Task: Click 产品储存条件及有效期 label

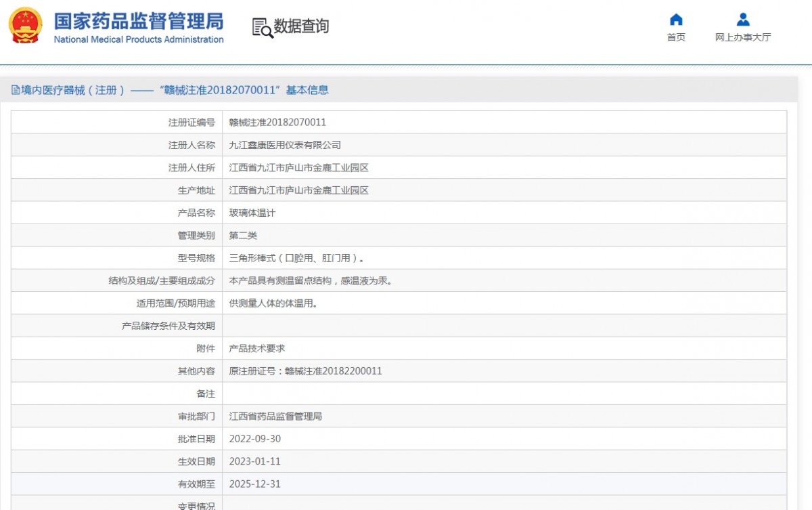Action: click(x=168, y=326)
